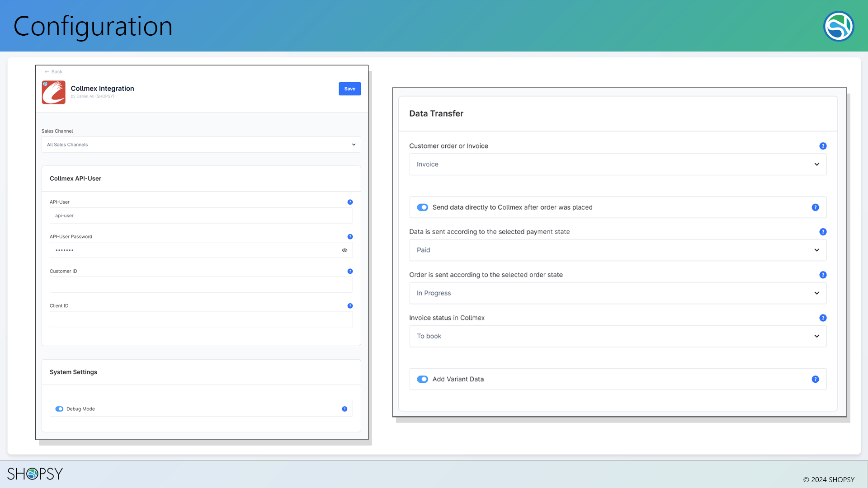Open help icon for selected payment state

pyautogui.click(x=823, y=232)
